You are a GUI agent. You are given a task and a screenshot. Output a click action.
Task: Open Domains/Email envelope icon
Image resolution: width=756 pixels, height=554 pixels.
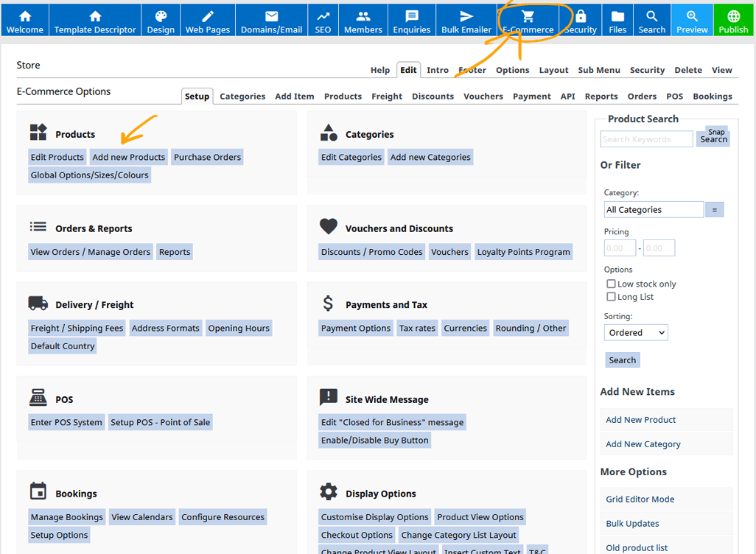[272, 16]
